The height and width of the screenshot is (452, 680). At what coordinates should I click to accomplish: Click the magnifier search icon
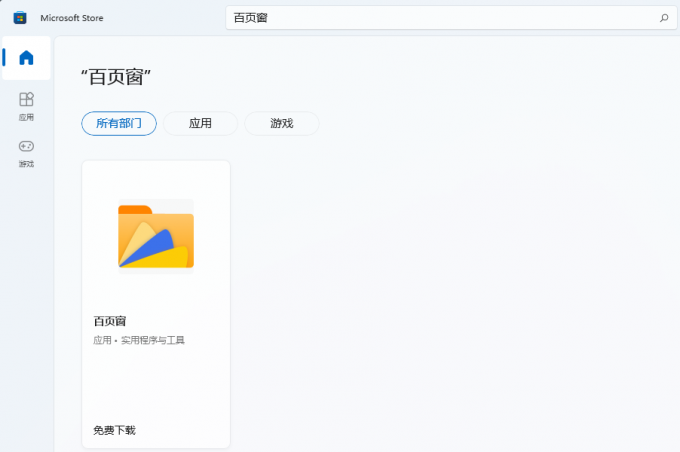pyautogui.click(x=664, y=18)
